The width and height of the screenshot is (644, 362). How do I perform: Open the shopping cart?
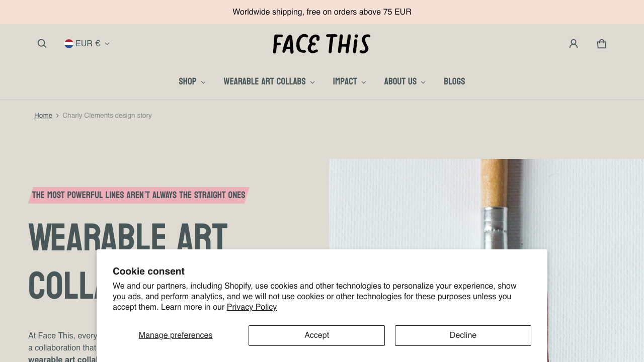[x=601, y=43]
